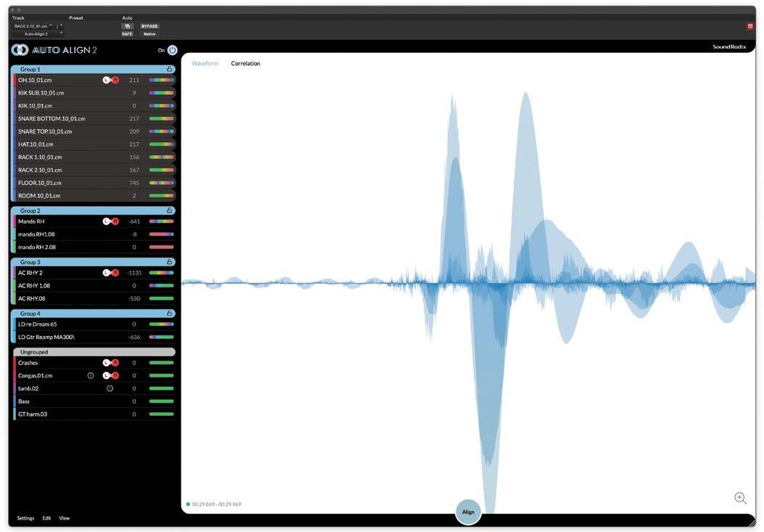764x532 pixels.
Task: Collapse the Group 2 header
Action: pyautogui.click(x=93, y=210)
